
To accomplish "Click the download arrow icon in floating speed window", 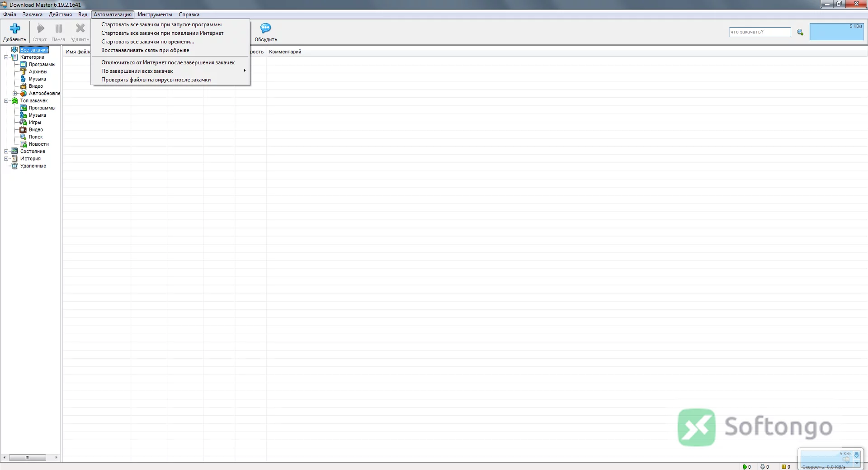I will (x=856, y=455).
